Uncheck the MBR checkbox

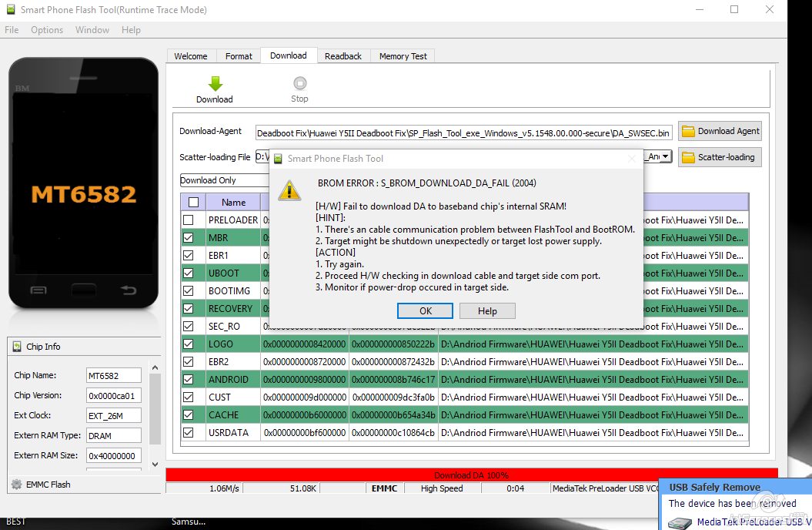click(x=189, y=237)
